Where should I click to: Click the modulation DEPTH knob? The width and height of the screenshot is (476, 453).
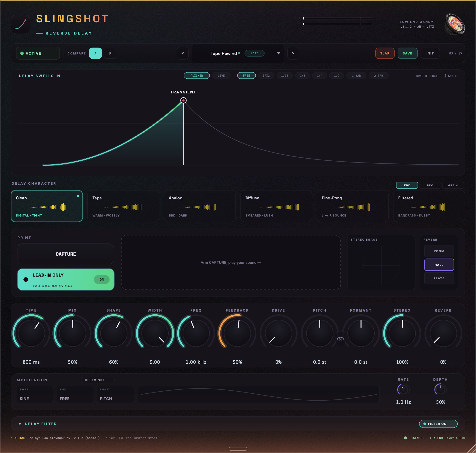[x=441, y=389]
